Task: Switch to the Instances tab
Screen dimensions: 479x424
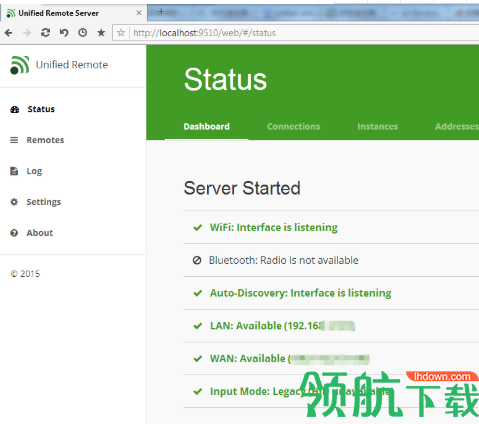Action: click(378, 127)
